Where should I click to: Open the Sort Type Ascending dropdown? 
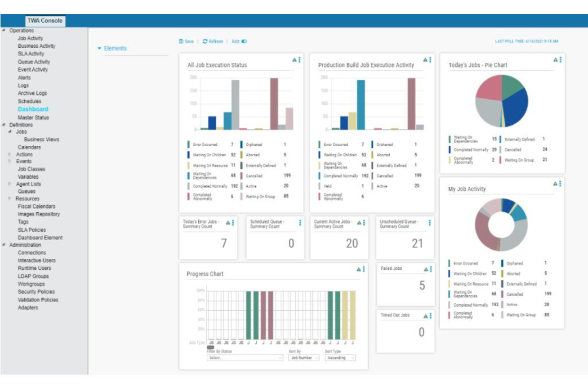pyautogui.click(x=340, y=358)
